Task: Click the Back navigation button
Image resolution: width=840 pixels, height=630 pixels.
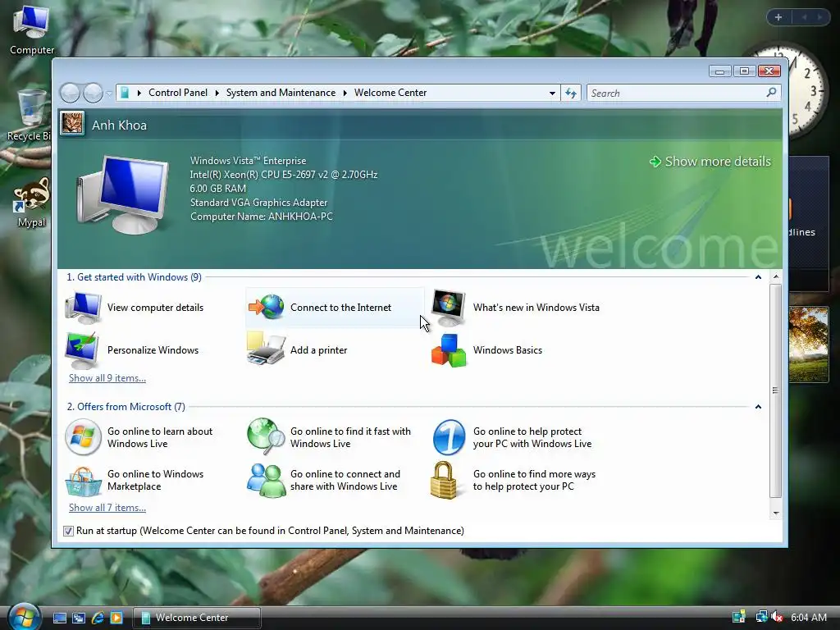Action: coord(70,94)
